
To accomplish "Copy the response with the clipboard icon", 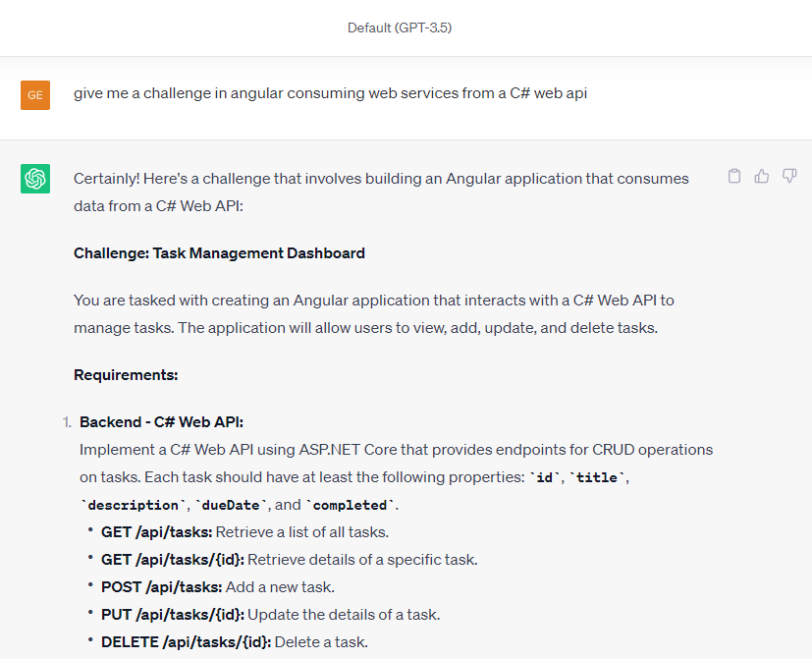I will (733, 177).
